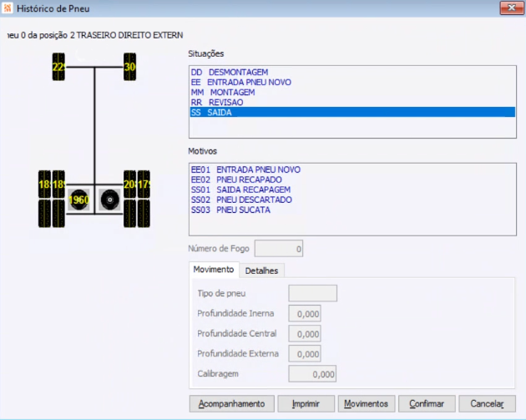
Task: Choose MM MONTAGEM situation
Action: click(x=352, y=92)
